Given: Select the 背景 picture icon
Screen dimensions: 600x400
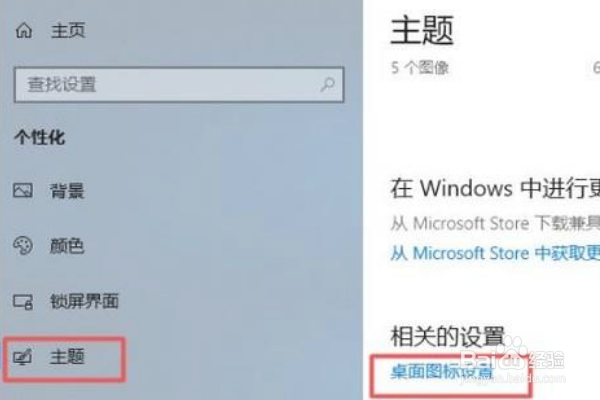Looking at the screenshot, I should [x=23, y=190].
